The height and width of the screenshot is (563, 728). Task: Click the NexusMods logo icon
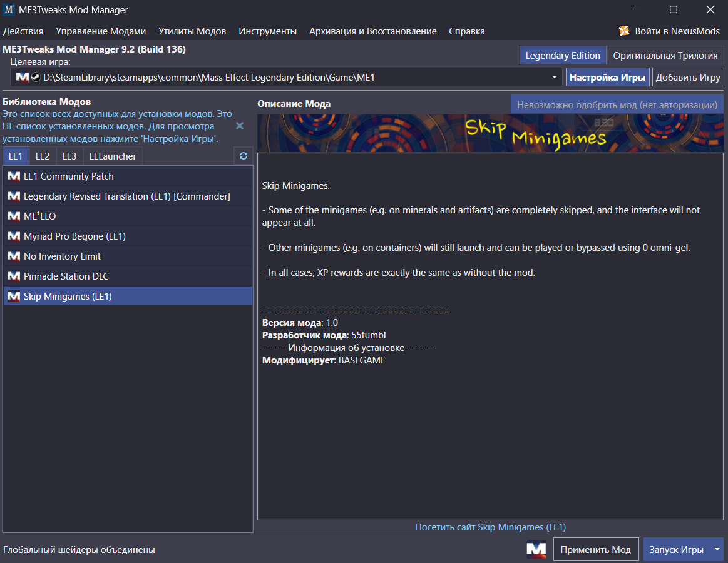tap(625, 31)
